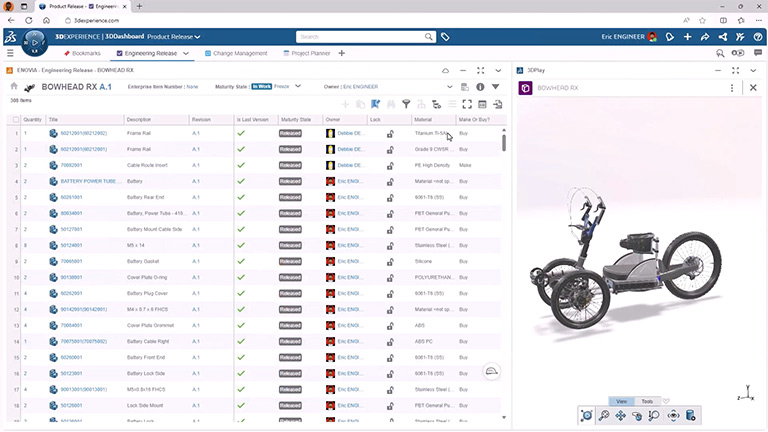
Task: Select the rotate tool in 3DPlay toolbar
Action: [x=637, y=415]
